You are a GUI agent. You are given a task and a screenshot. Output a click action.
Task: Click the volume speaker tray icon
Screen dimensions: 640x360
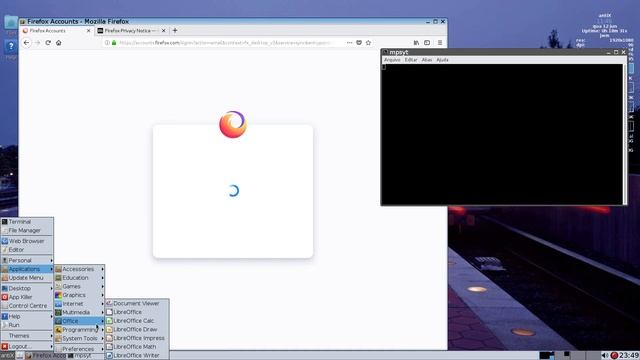click(x=604, y=356)
